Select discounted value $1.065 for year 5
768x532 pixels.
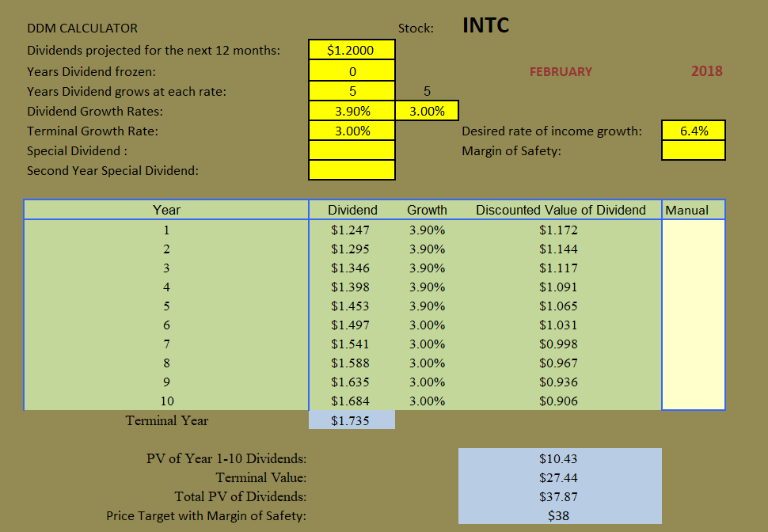[558, 306]
